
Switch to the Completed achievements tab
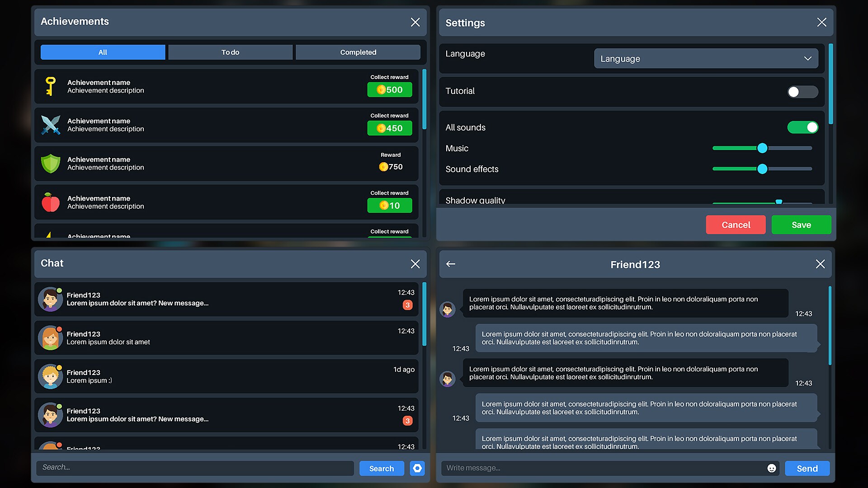point(358,52)
